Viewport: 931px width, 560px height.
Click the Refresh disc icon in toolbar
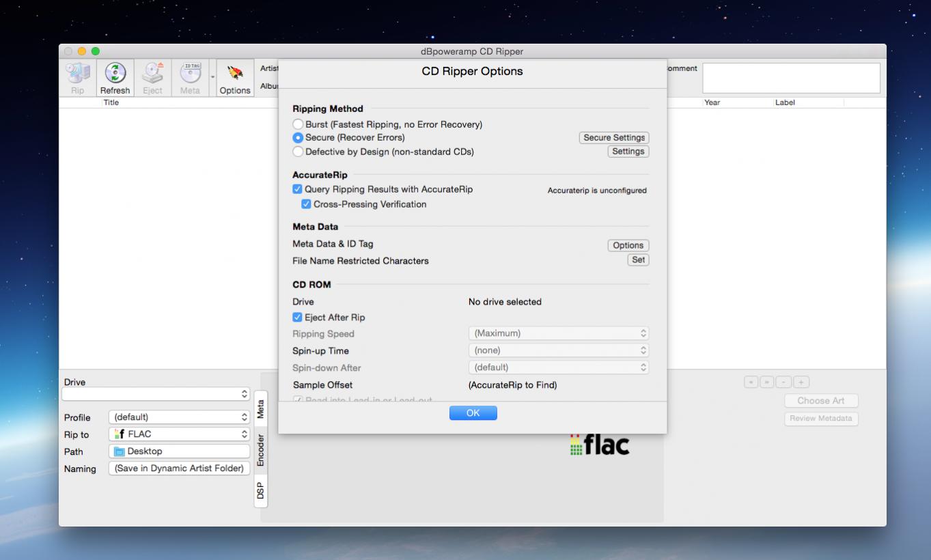(115, 74)
